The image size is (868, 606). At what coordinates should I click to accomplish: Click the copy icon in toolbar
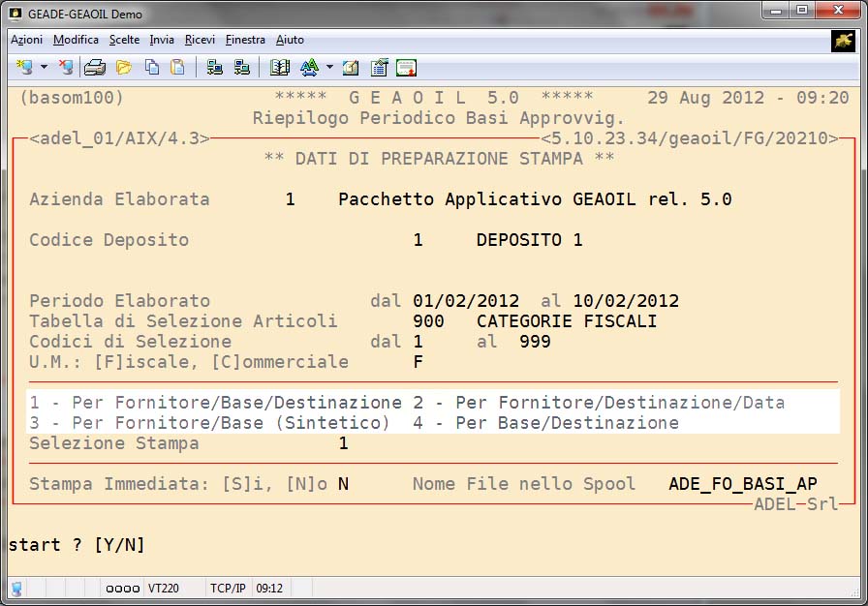152,68
